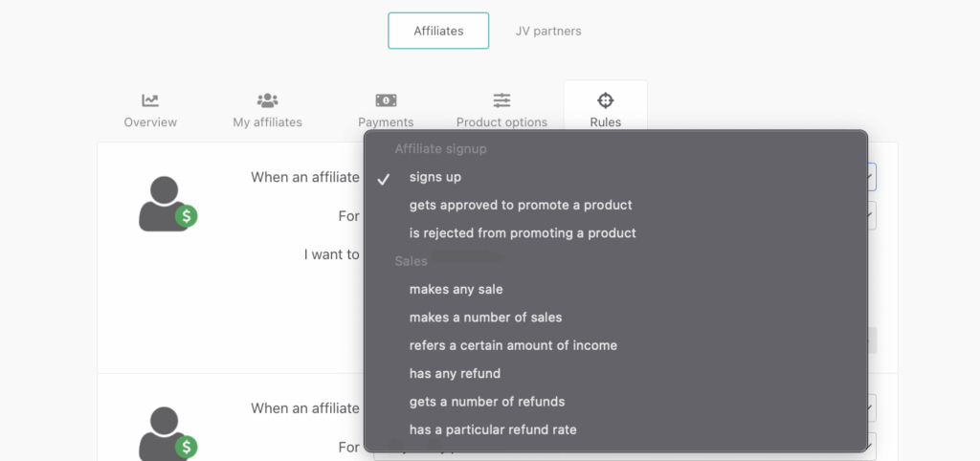Select the 'has any refund' option
Viewport: 980px width, 461px height.
455,373
